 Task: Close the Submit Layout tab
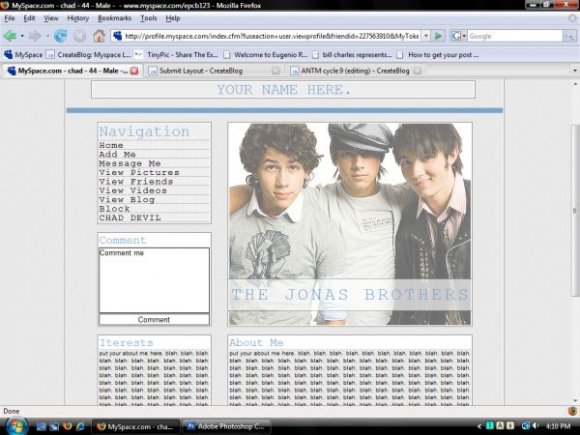[276, 71]
